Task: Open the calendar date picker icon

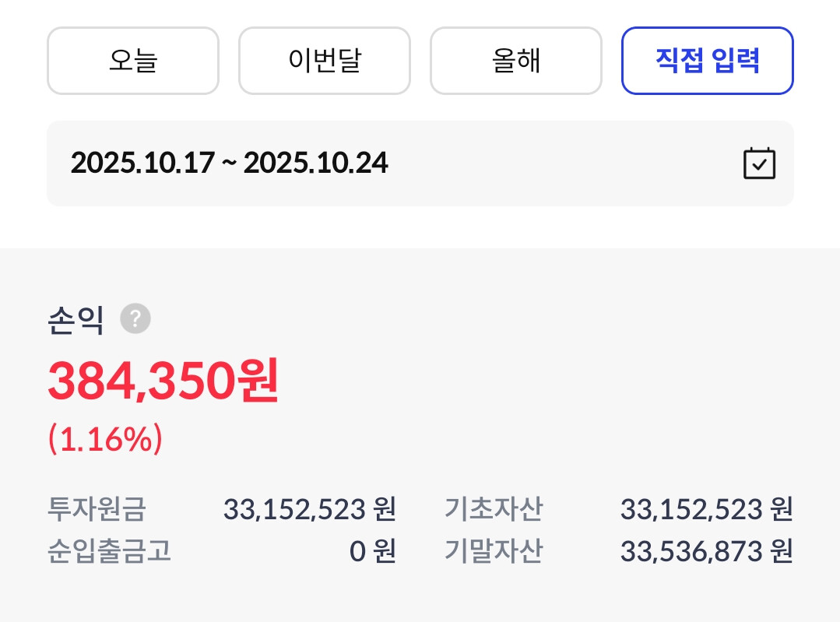Action: click(x=759, y=163)
